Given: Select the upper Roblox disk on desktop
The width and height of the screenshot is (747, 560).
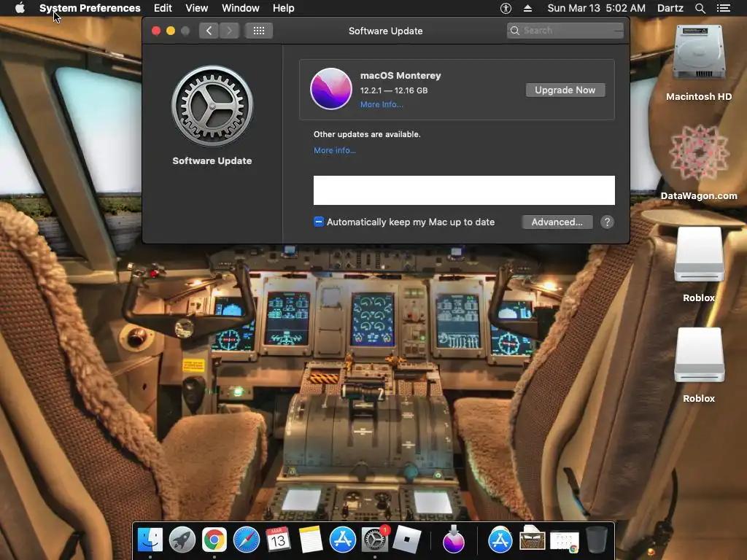Looking at the screenshot, I should tap(699, 264).
